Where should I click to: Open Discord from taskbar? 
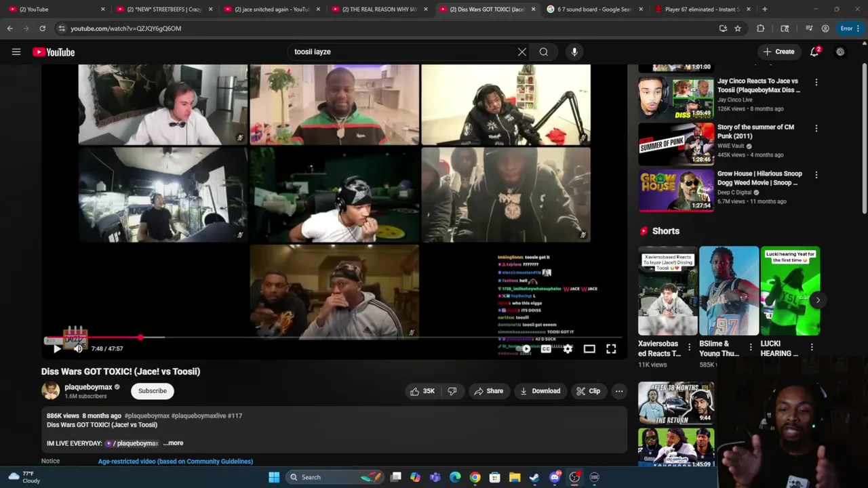coord(555,477)
